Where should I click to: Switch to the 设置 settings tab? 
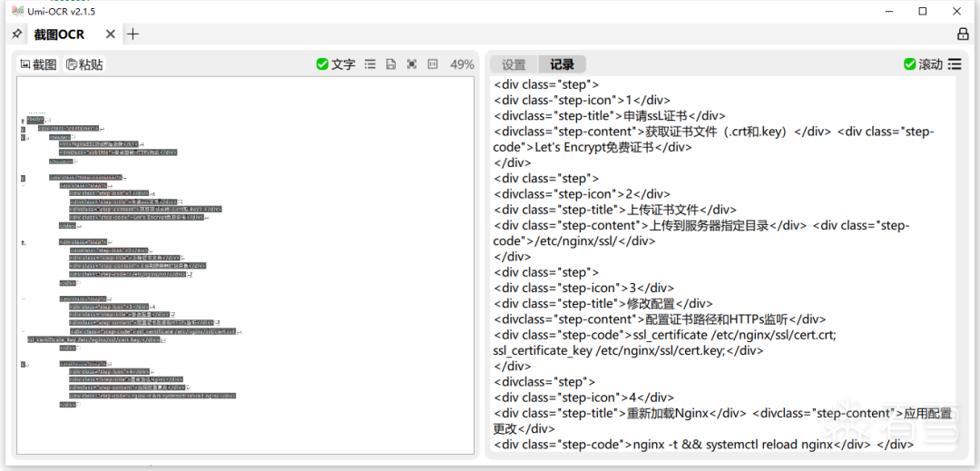(514, 64)
